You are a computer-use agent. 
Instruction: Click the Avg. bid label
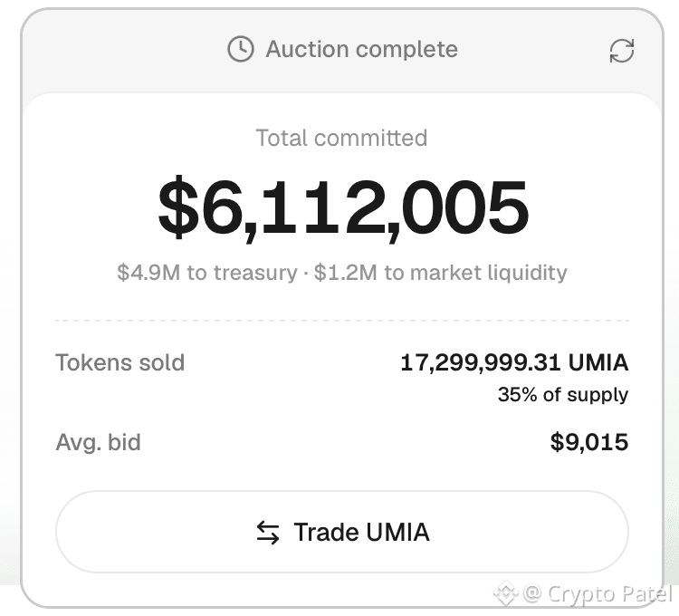[x=99, y=442]
